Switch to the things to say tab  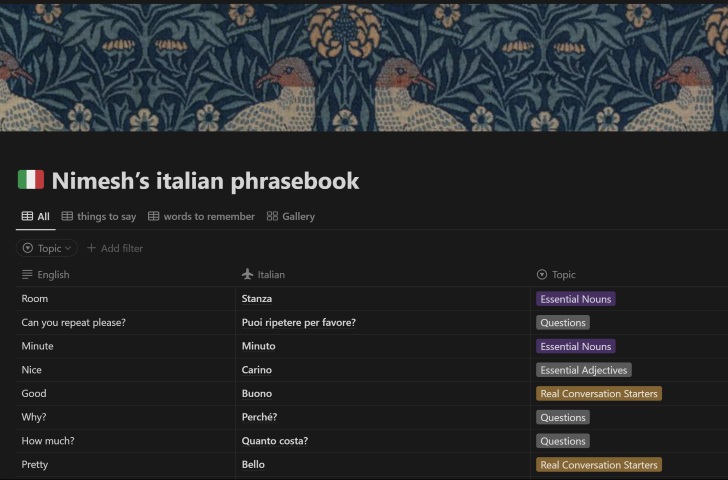(105, 216)
